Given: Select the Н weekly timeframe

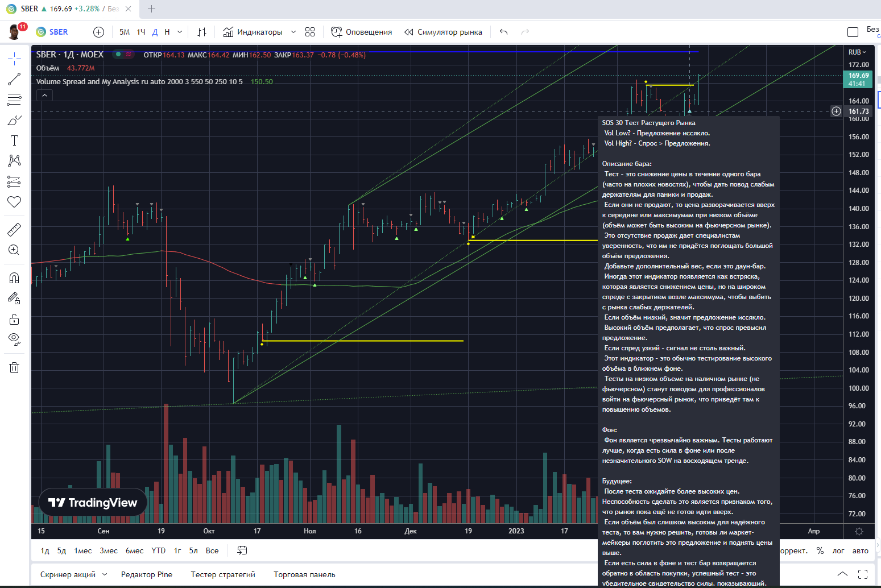Looking at the screenshot, I should click(167, 32).
